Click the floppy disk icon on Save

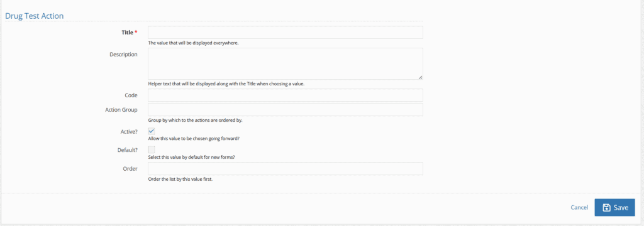pyautogui.click(x=606, y=208)
